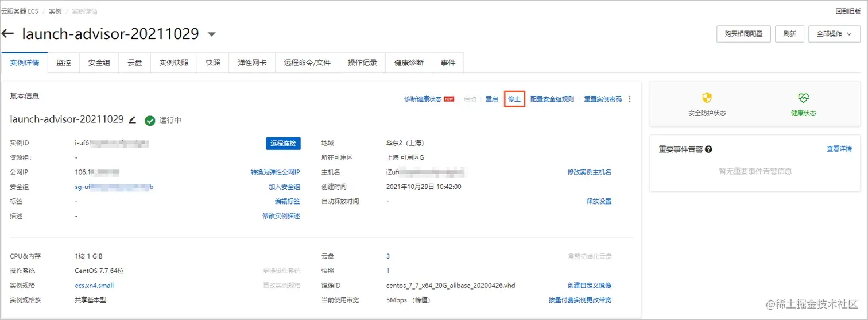Viewport: 868px width, 320px height.
Task: Click the 刷新 button
Action: point(789,34)
